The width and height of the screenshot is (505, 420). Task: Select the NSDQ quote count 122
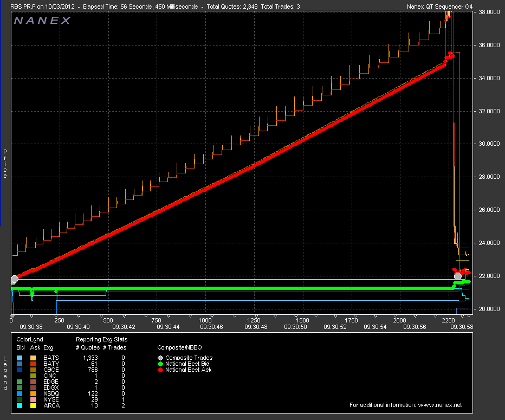point(93,393)
